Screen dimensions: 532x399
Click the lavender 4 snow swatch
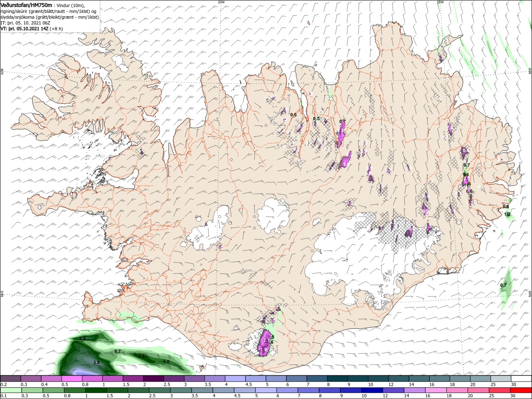235,379
